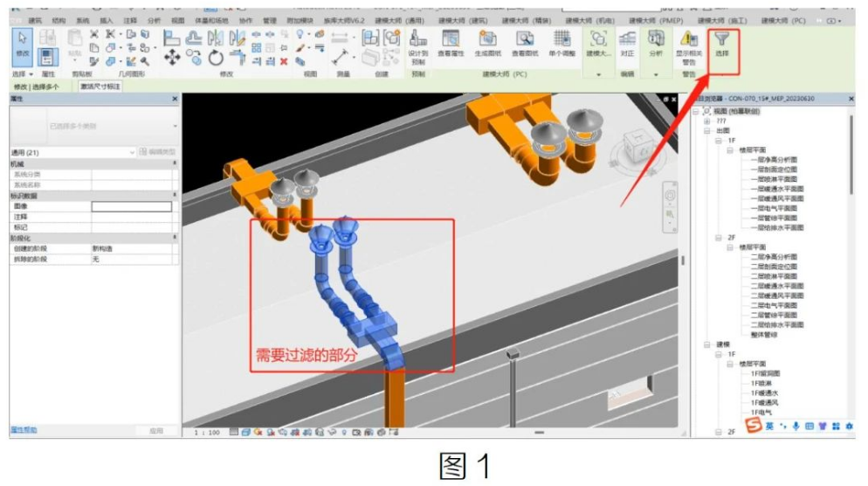The image size is (868, 486).
Task: Click the paint brush icon in 视图 panel
Action: 300,48
